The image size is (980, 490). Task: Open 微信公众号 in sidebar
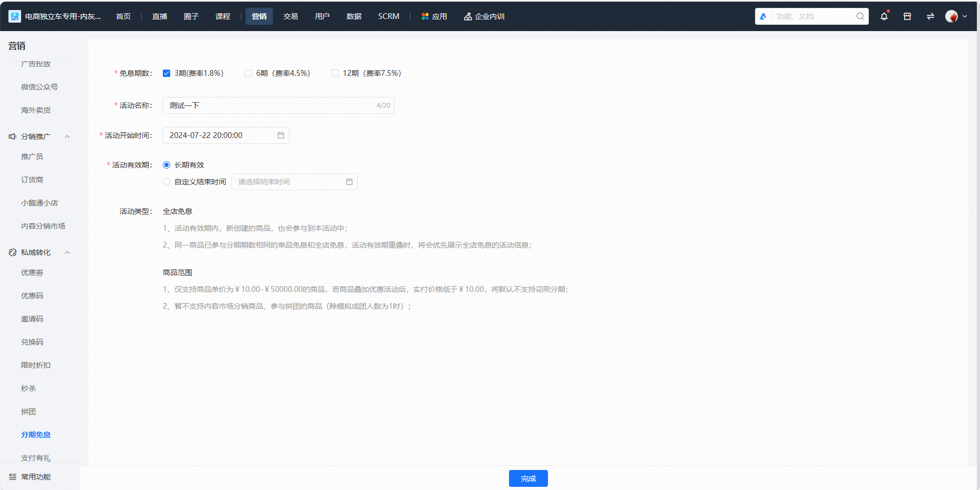(40, 87)
